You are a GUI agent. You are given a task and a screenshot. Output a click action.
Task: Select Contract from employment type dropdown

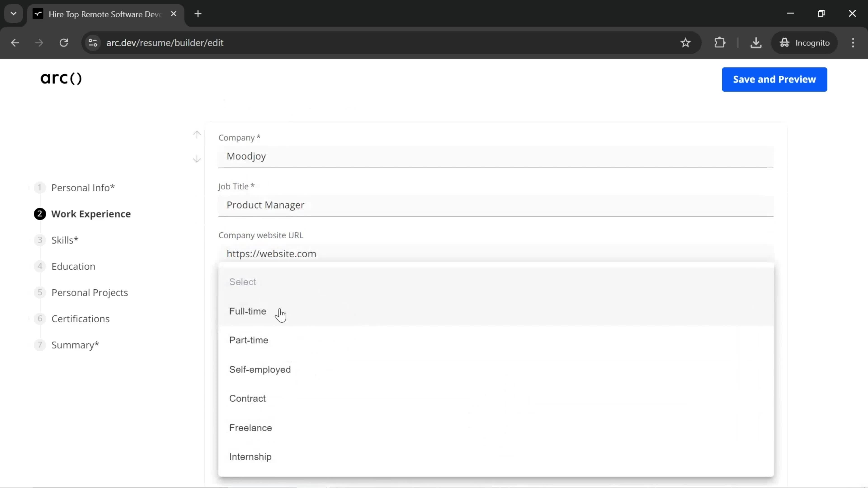point(248,399)
